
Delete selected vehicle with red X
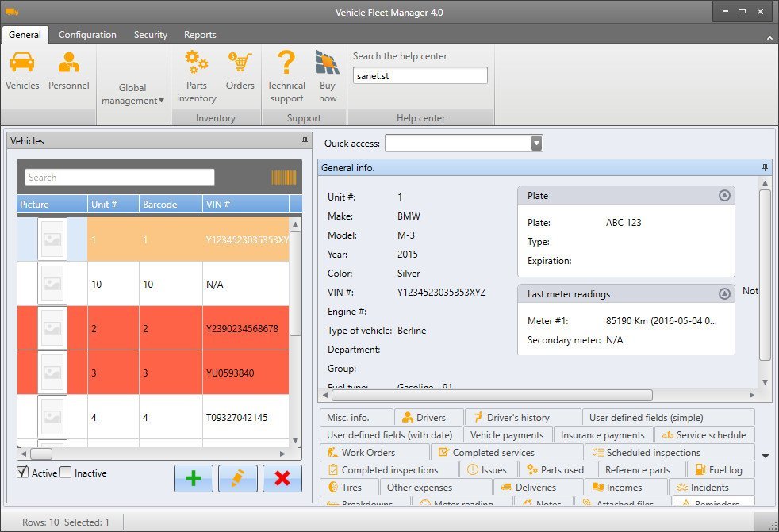pos(282,478)
